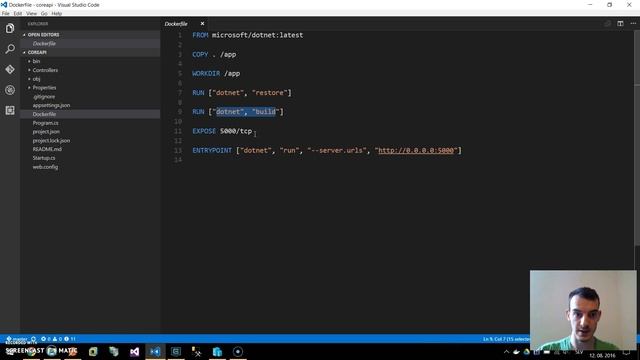Click the master git branch indicator
The width and height of the screenshot is (640, 360).
pos(17,339)
